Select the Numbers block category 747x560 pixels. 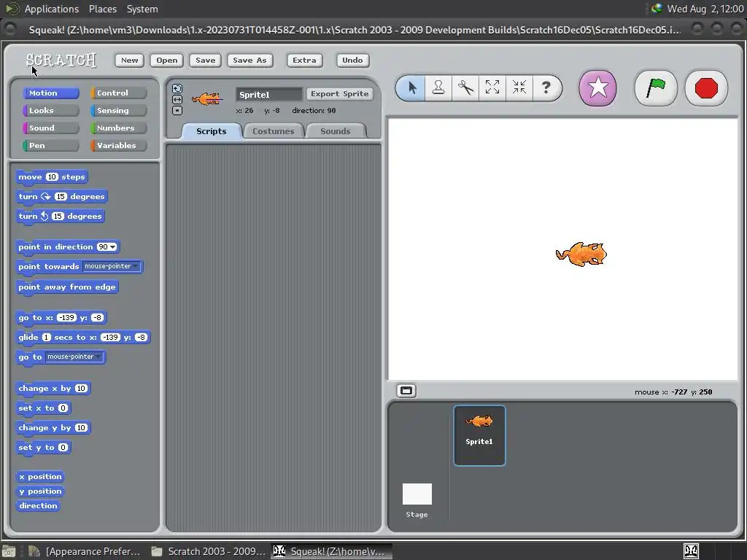pos(118,128)
